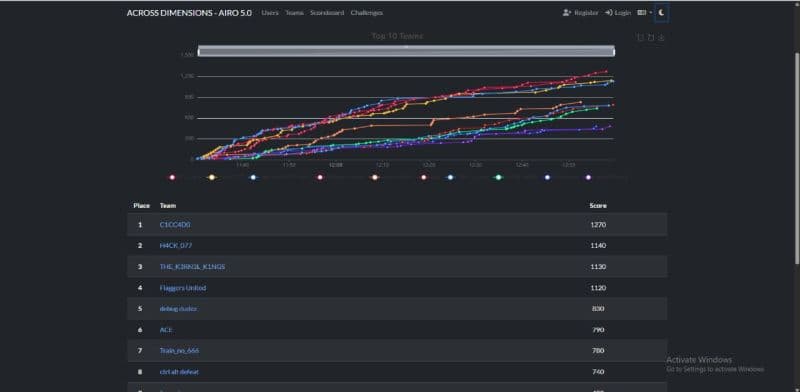Click the Place column header

click(x=141, y=206)
